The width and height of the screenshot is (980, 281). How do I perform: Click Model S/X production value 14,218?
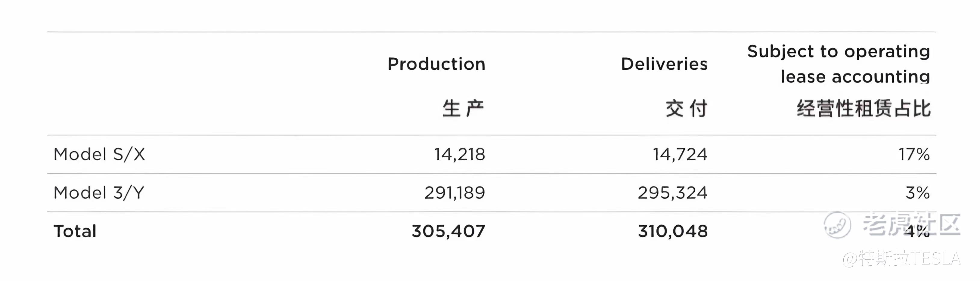[x=460, y=154]
